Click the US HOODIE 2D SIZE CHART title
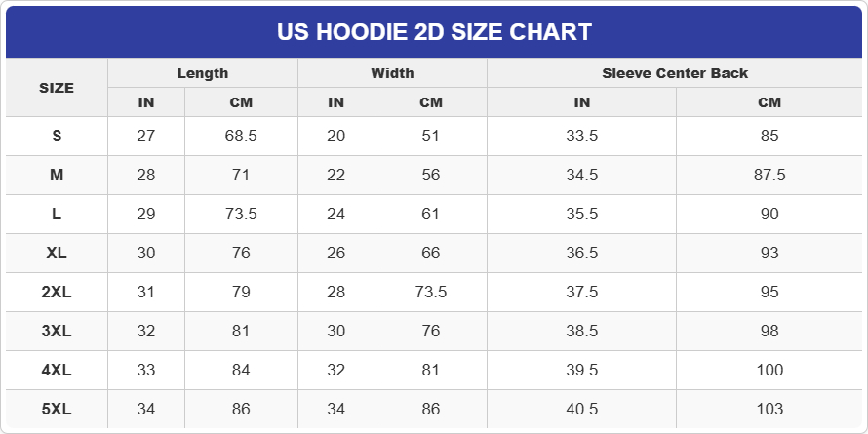Screen dimensions: 868x434 [x=434, y=32]
